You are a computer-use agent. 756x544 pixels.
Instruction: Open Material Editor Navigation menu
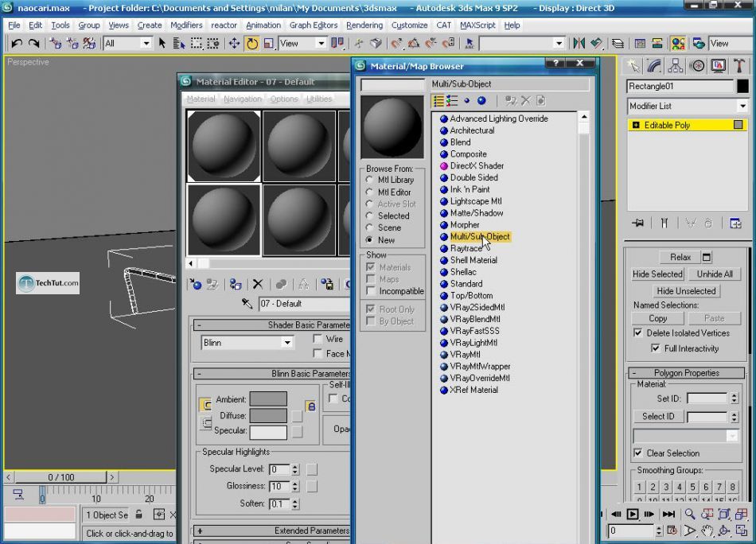click(243, 99)
